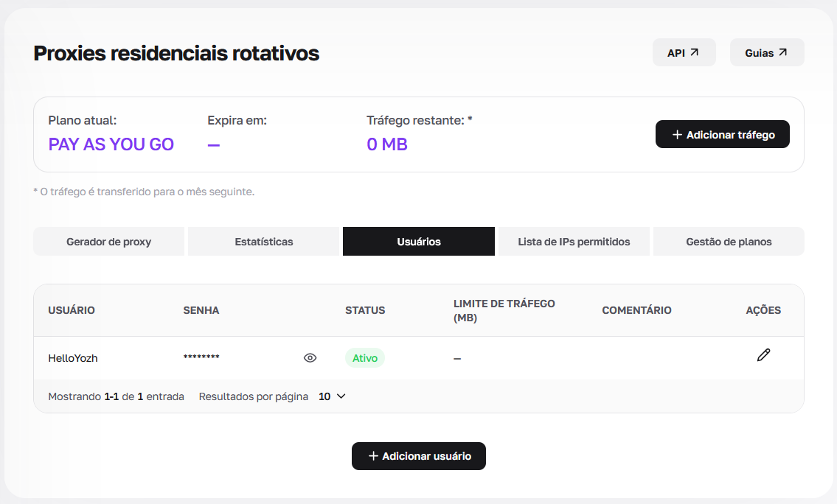Click plus icon on Adicionar usuário
The height and width of the screenshot is (504, 837).
click(374, 456)
